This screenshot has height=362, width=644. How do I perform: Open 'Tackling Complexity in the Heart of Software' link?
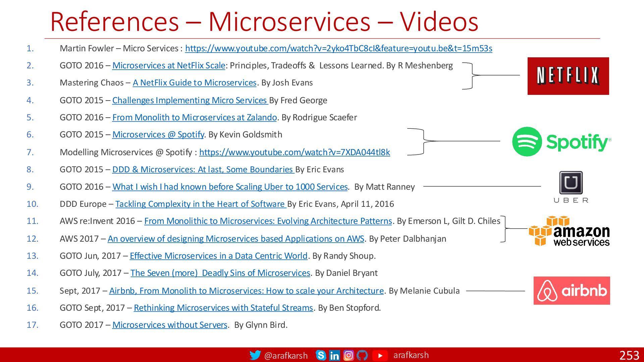(x=201, y=204)
